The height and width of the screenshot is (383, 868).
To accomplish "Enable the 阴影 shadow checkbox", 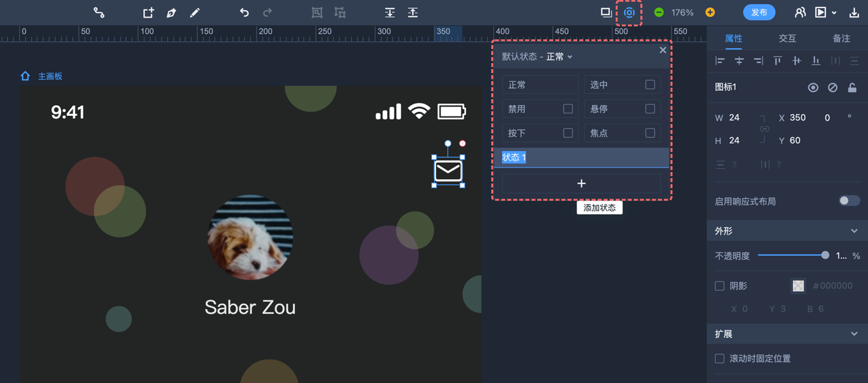I will tap(720, 286).
